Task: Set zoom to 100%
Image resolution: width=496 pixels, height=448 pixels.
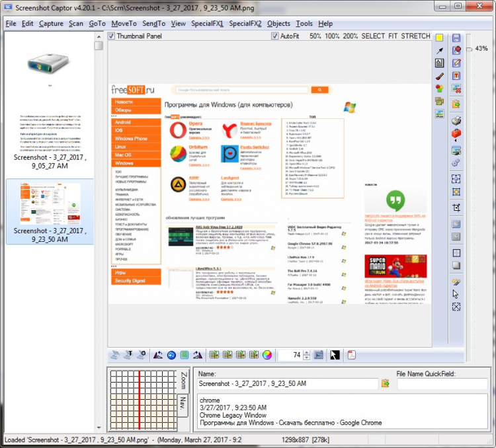Action: pos(332,36)
